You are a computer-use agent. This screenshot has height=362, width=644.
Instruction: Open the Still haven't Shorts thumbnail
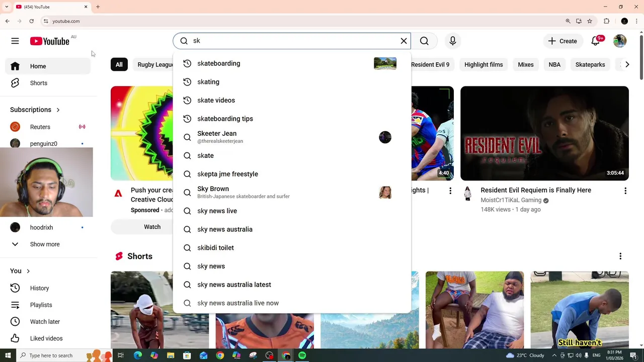pos(580,310)
